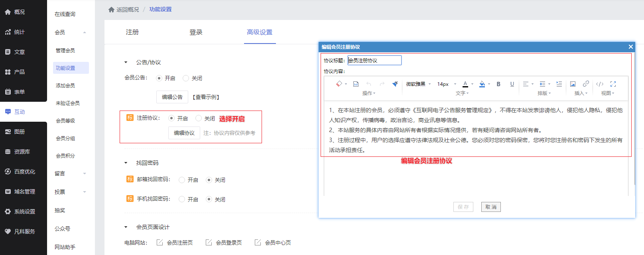The image size is (644, 255).
Task: Click the fullscreen icon in editor
Action: tap(613, 84)
